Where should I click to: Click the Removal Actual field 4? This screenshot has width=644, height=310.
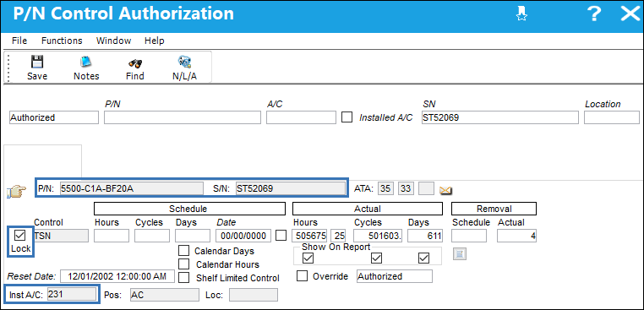coord(516,236)
